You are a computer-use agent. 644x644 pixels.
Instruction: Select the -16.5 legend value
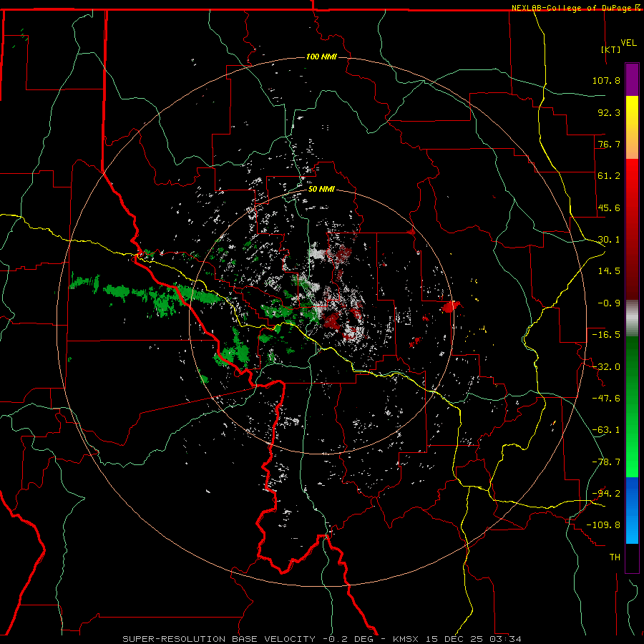pyautogui.click(x=606, y=335)
